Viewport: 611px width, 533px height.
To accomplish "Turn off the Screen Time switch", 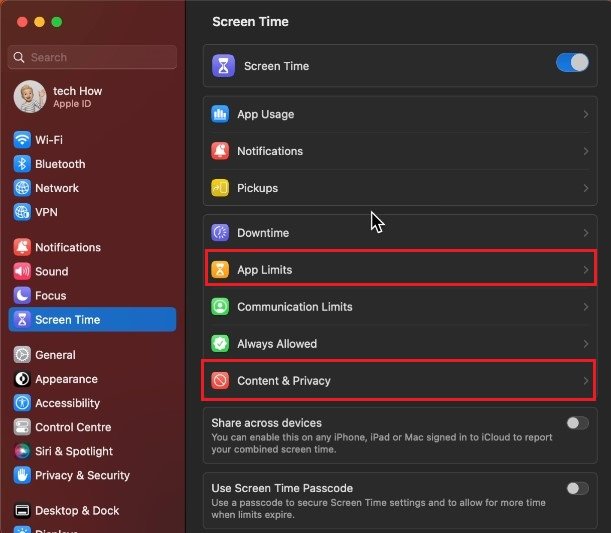I will [572, 63].
